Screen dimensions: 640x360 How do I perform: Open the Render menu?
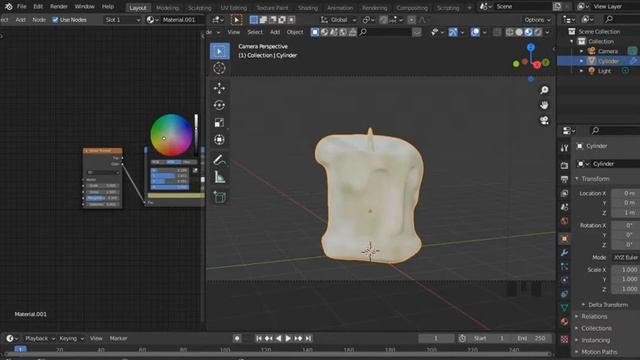(59, 7)
